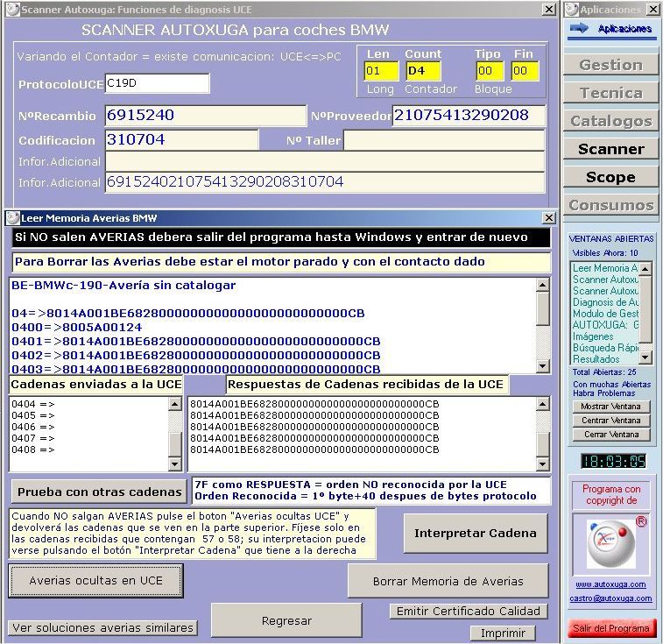Viewport: 663px width, 644px height.
Task: Open the Consumos section
Action: 610,205
